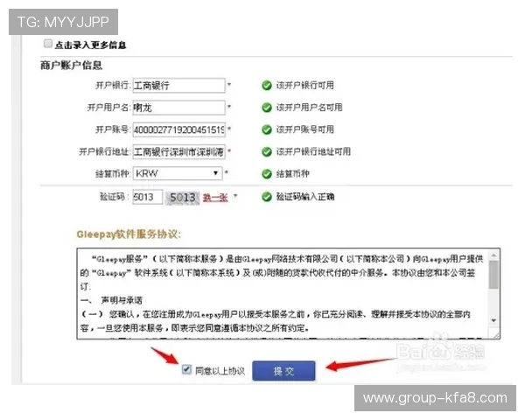
Task: Click green check beside 验证码输入正确
Action: (267, 197)
